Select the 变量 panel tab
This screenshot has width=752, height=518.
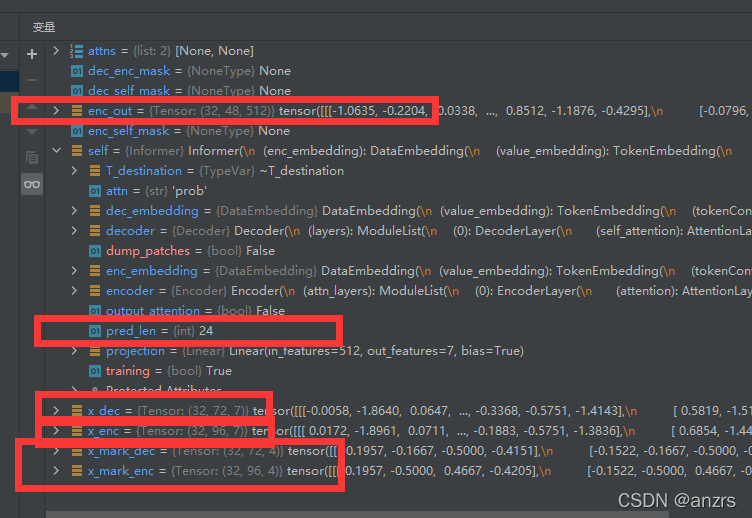point(44,27)
